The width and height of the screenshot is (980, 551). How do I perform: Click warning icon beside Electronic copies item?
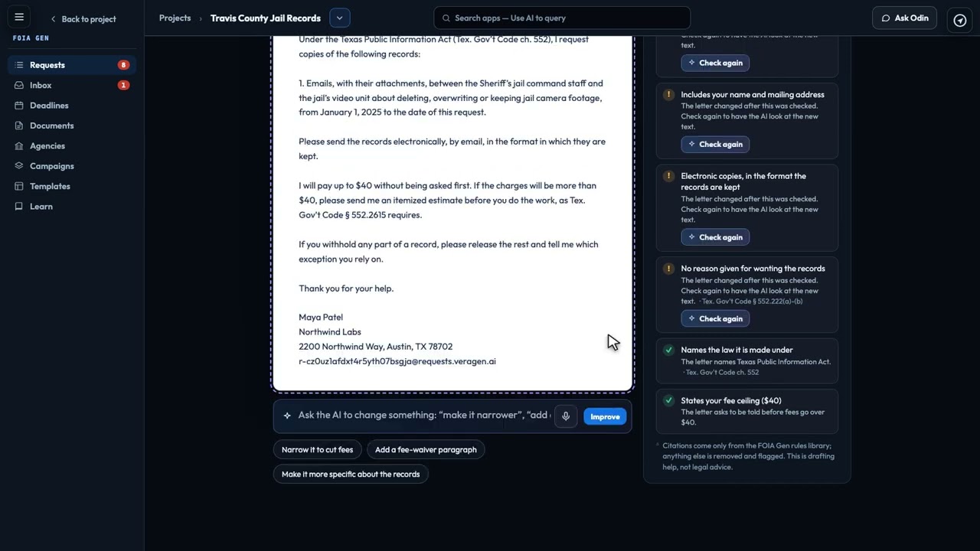pyautogui.click(x=668, y=176)
